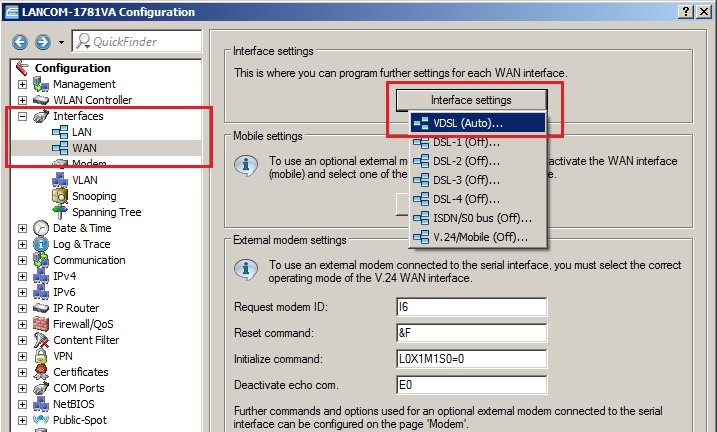Viewport: 717px width, 432px height.
Task: Expand the Management tree node
Action: (x=22, y=84)
